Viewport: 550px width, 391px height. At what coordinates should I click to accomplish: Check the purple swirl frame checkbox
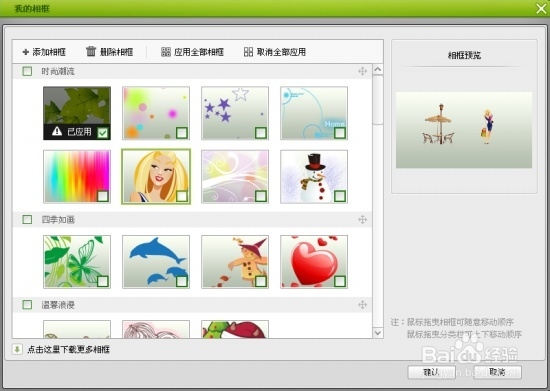pyautogui.click(x=261, y=196)
